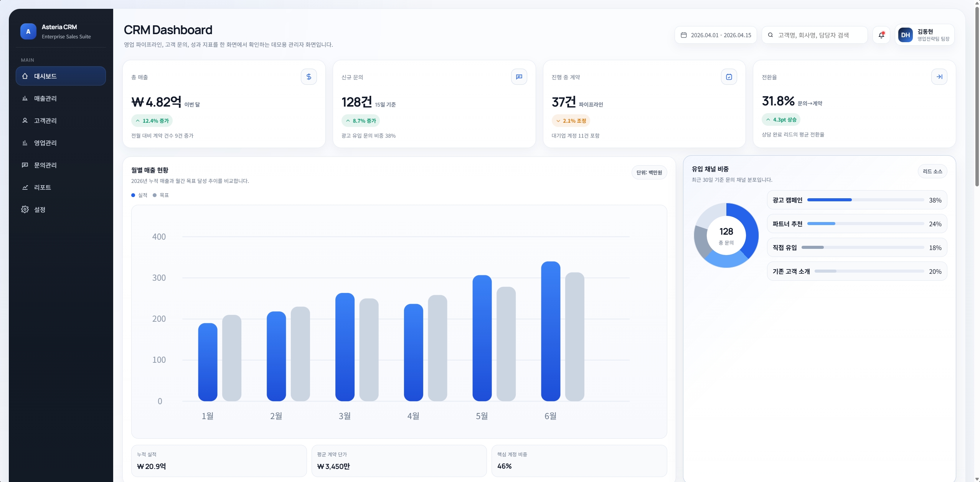Image resolution: width=980 pixels, height=482 pixels.
Task: Click the magnifier icon in search box
Action: [x=770, y=35]
